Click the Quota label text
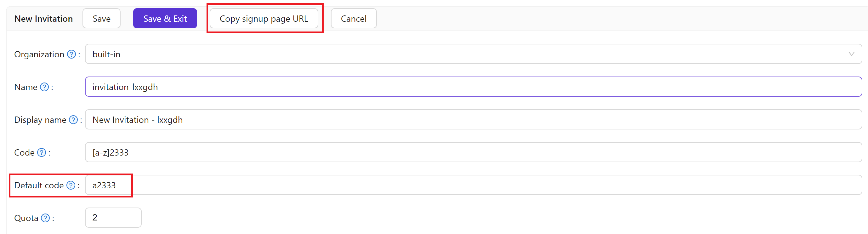 (26, 218)
